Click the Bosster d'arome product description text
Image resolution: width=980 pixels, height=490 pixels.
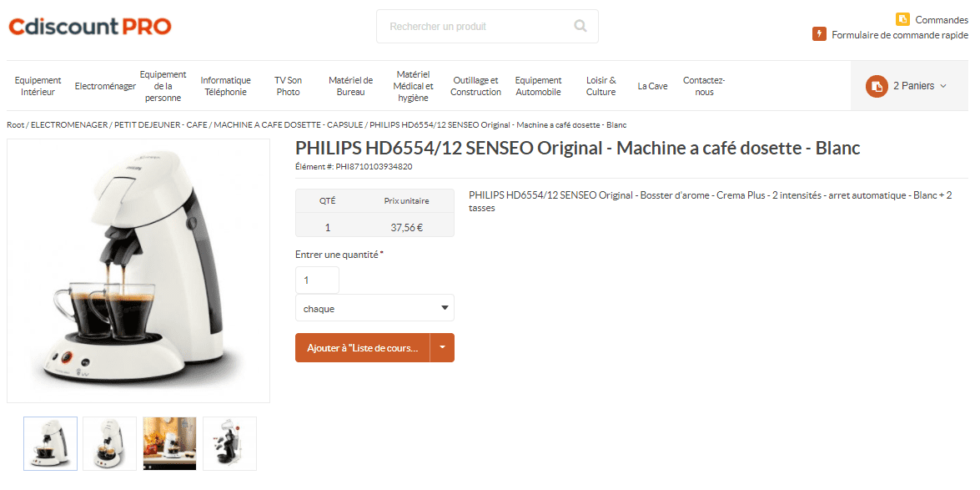click(711, 201)
